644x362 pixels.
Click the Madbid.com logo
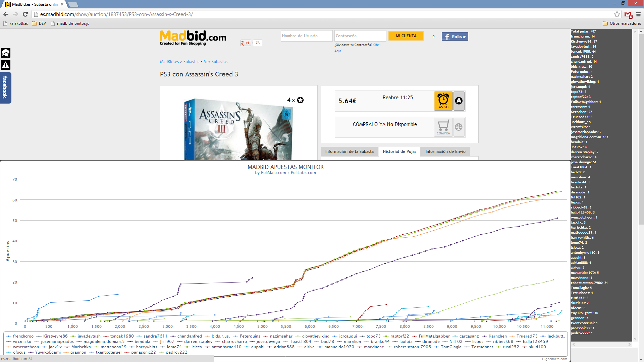coord(193,38)
